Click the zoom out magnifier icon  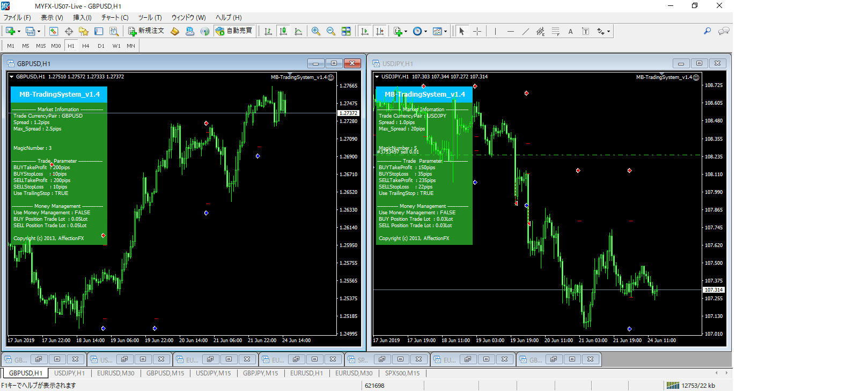tap(331, 31)
